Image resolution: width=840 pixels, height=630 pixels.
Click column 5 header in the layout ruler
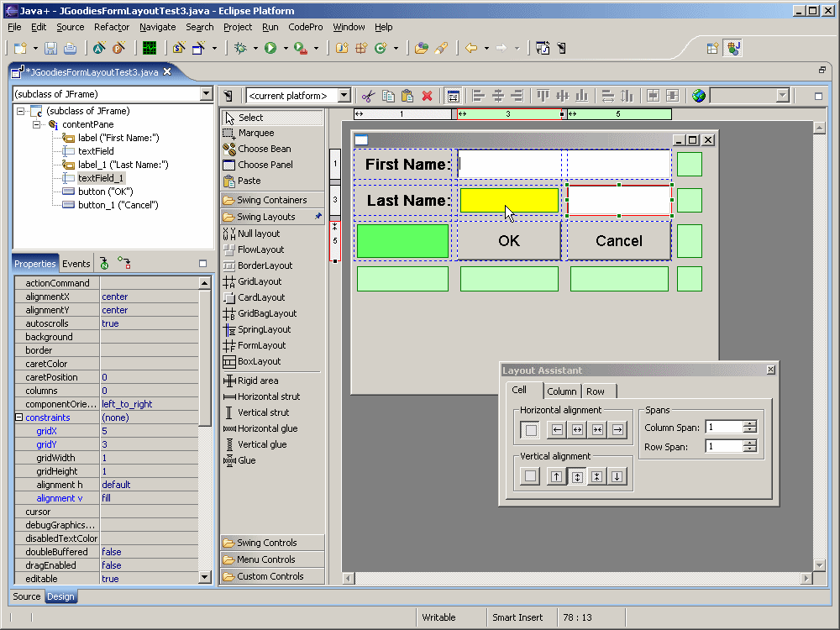(619, 113)
